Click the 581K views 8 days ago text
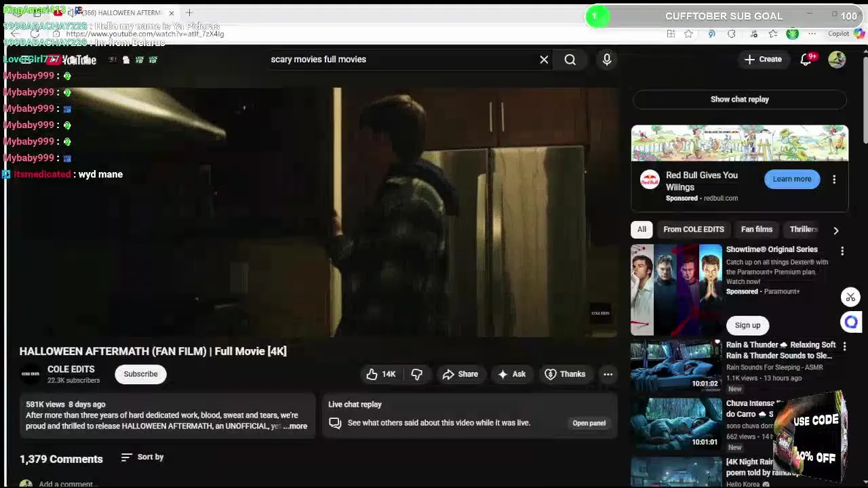The width and height of the screenshot is (868, 488). pos(66,405)
